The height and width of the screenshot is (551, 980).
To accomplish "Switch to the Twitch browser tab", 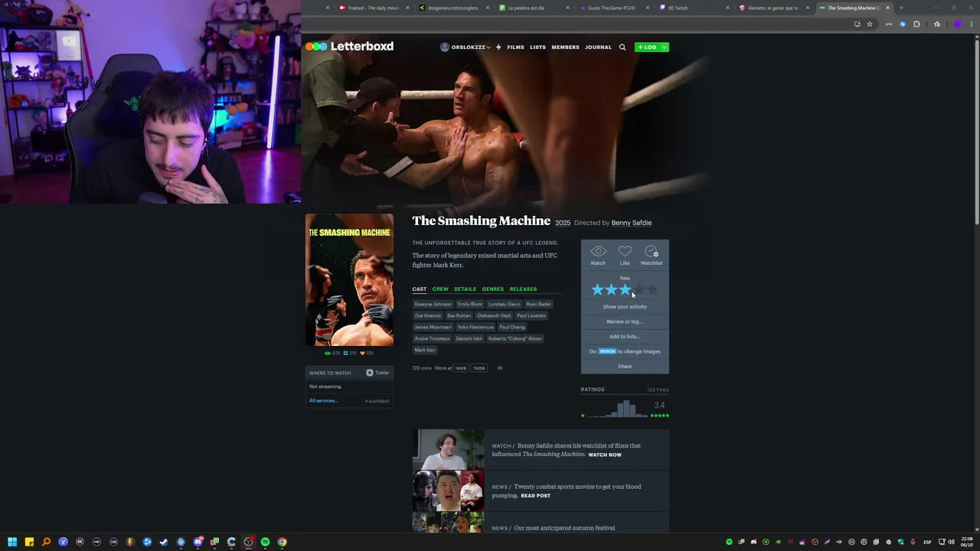I will click(x=694, y=8).
